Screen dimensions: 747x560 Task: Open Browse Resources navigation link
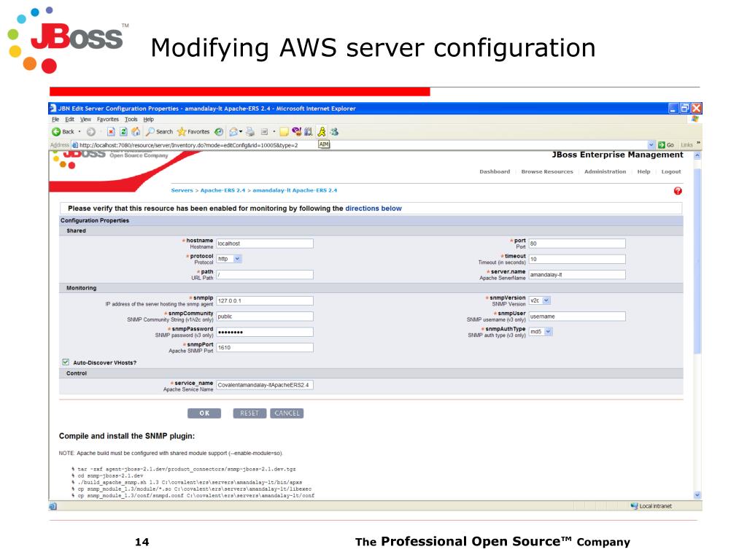pyautogui.click(x=547, y=171)
